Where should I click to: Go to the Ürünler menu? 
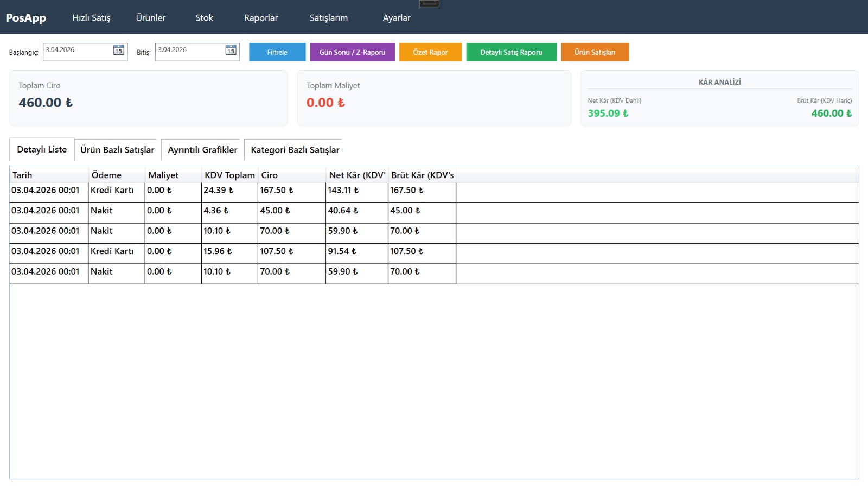[x=151, y=18]
